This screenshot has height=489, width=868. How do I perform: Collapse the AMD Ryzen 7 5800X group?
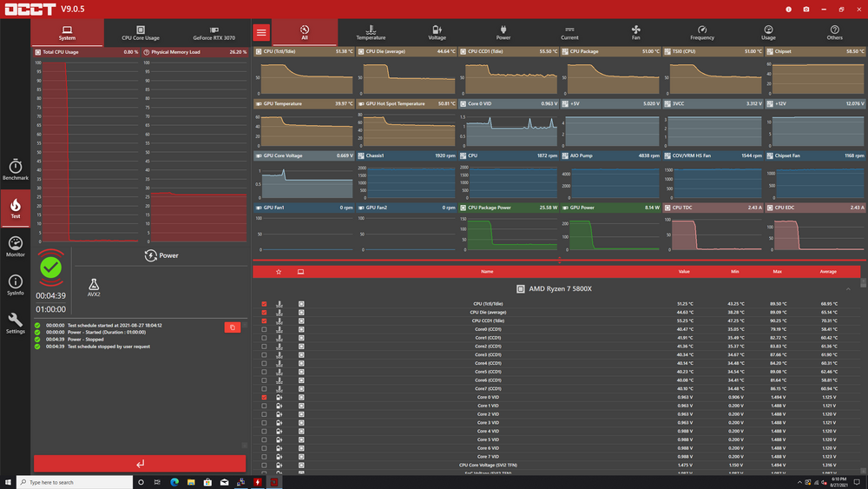coord(848,288)
